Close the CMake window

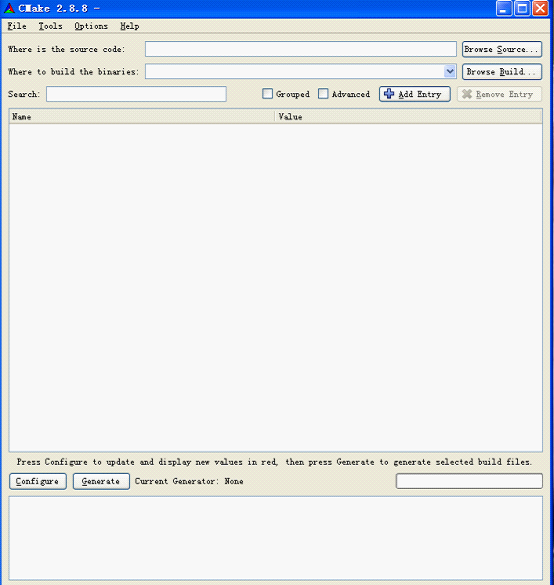click(x=540, y=8)
